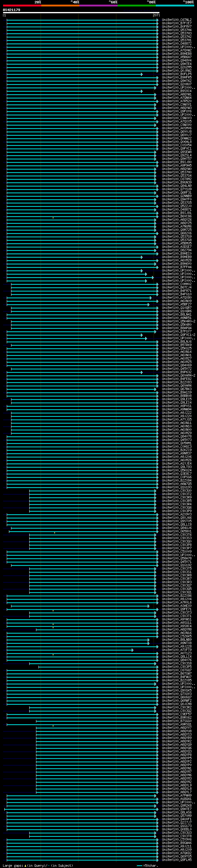This screenshot has width=197, height=868.
Task: Click the white query sequence bar under AV421179
Action: [x=81, y=12]
